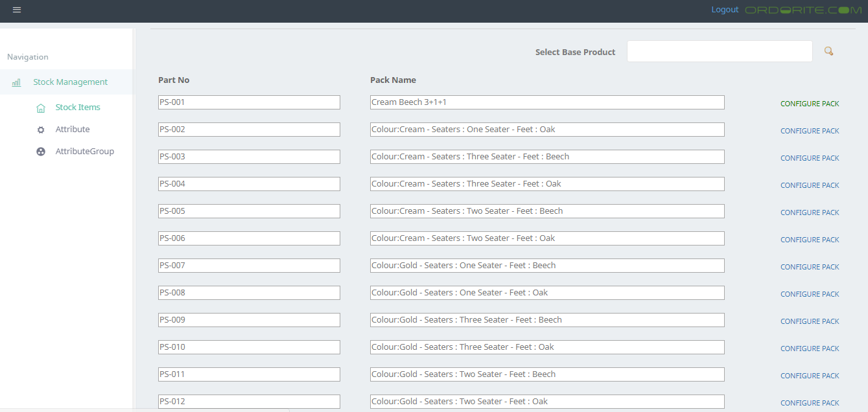Viewport: 868px width, 412px height.
Task: Select AttributeGroup in navigation
Action: tap(84, 152)
